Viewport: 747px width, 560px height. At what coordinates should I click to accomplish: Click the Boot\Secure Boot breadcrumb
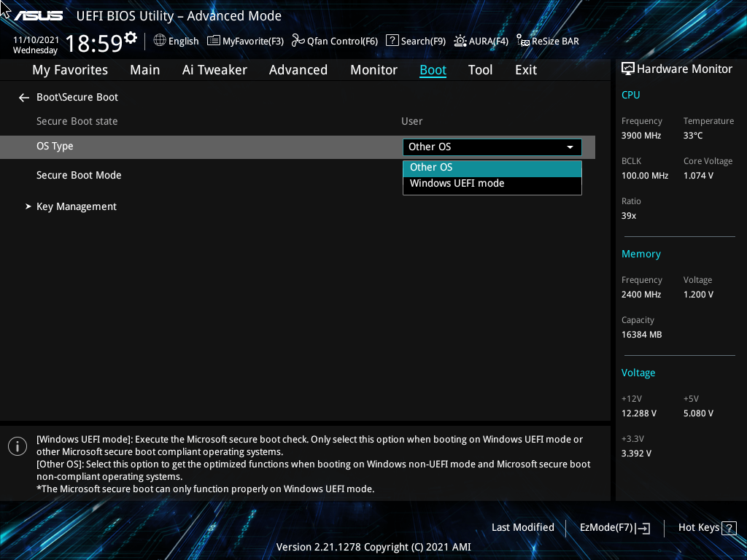[77, 97]
